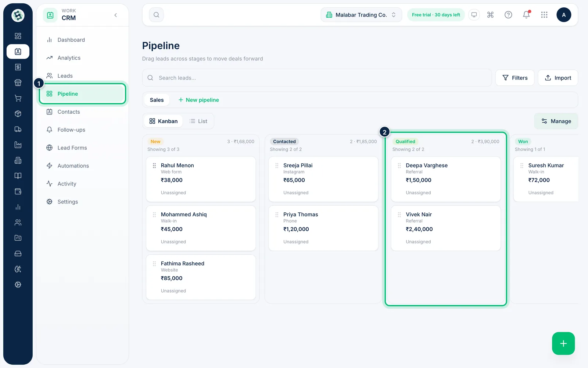Click the Free trial 30 days left badge
Viewport: 588px width, 368px height.
(436, 15)
